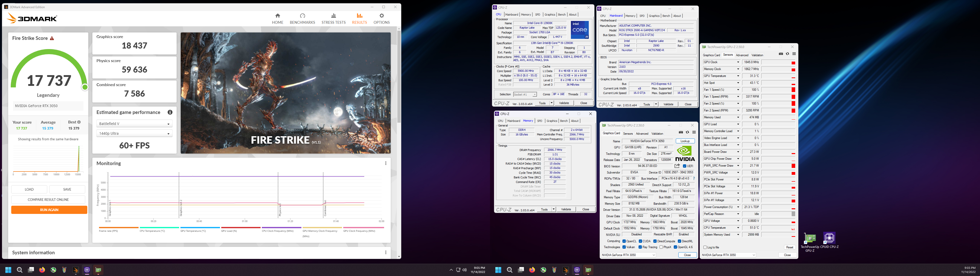Open Windows Start menu on left taskbar

tap(8, 270)
